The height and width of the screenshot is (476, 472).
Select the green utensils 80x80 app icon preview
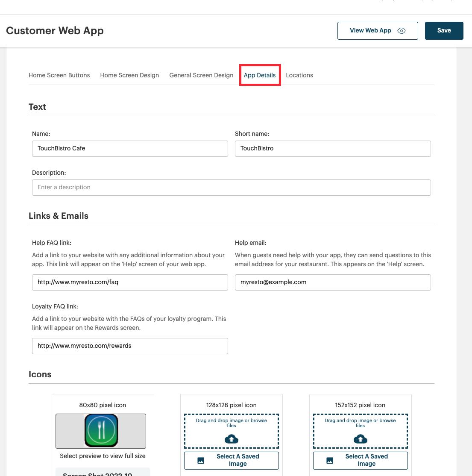[x=101, y=431]
